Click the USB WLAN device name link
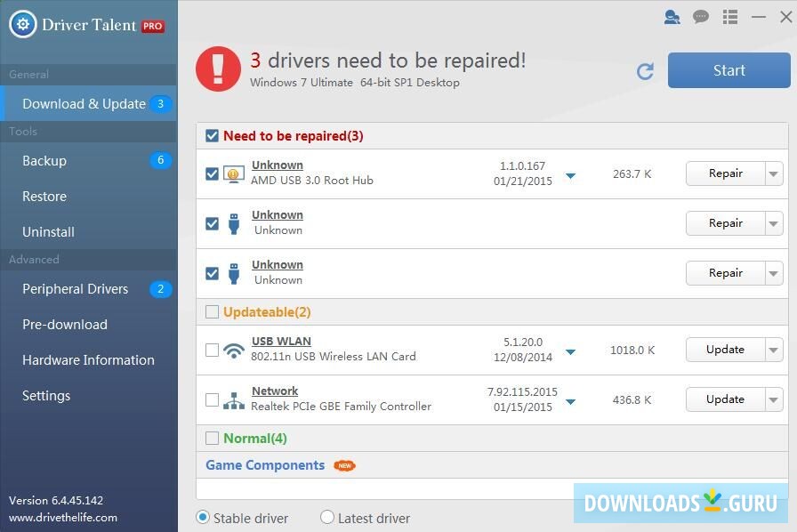Viewport: 797px width, 532px height. coord(281,342)
